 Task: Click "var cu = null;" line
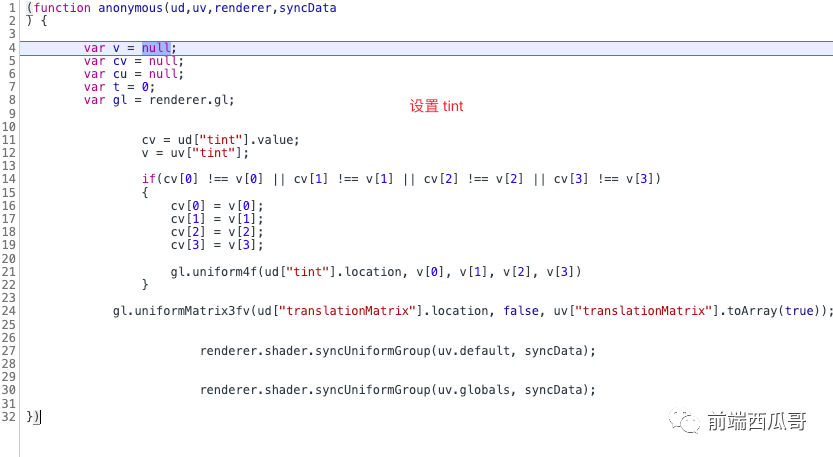click(x=133, y=74)
